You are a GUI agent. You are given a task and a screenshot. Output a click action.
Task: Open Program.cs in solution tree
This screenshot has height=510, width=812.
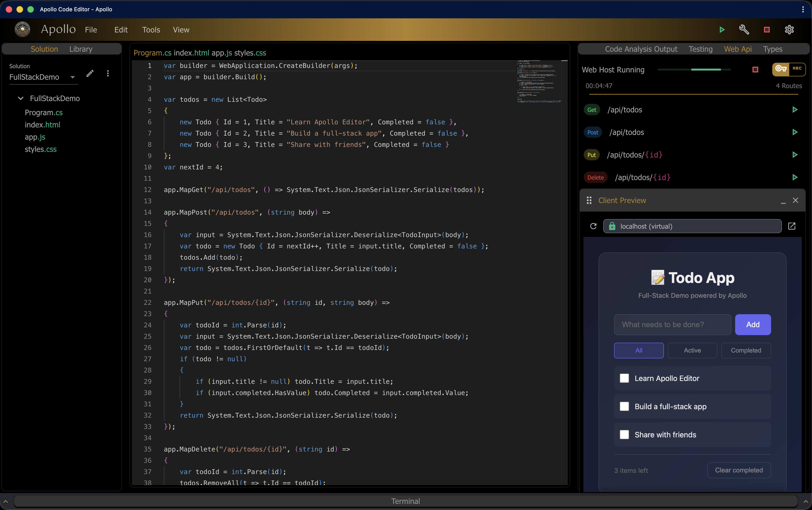pos(43,113)
